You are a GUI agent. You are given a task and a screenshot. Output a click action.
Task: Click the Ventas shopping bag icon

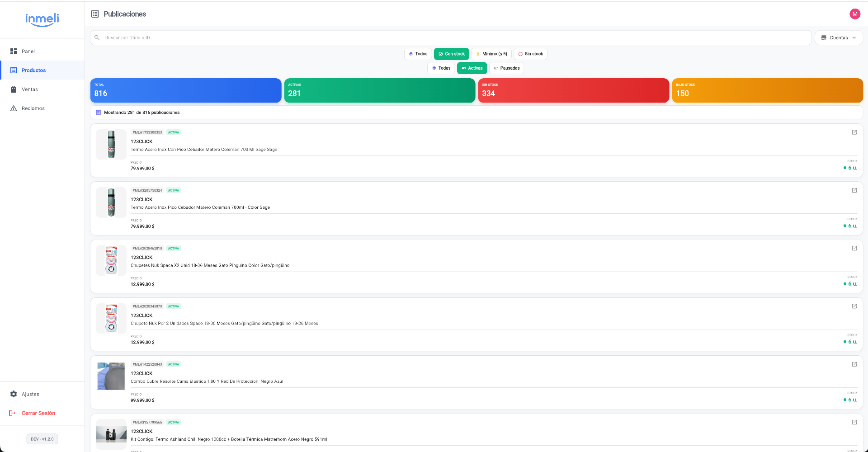click(14, 89)
